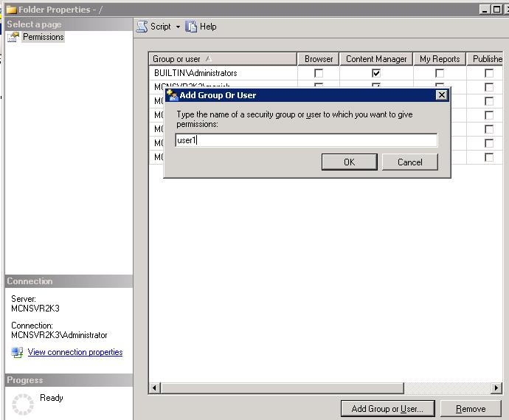The image size is (509, 420).
Task: Click the Add Group Or User dialog icon
Action: click(x=173, y=95)
